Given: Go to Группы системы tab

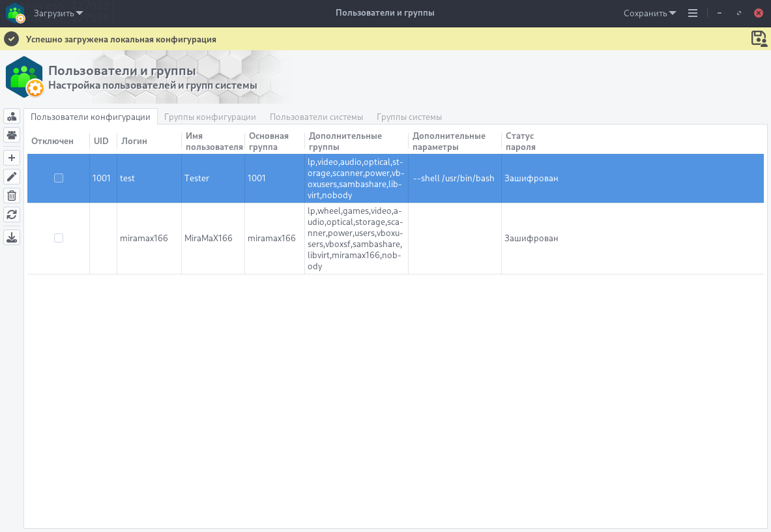Looking at the screenshot, I should pyautogui.click(x=409, y=117).
